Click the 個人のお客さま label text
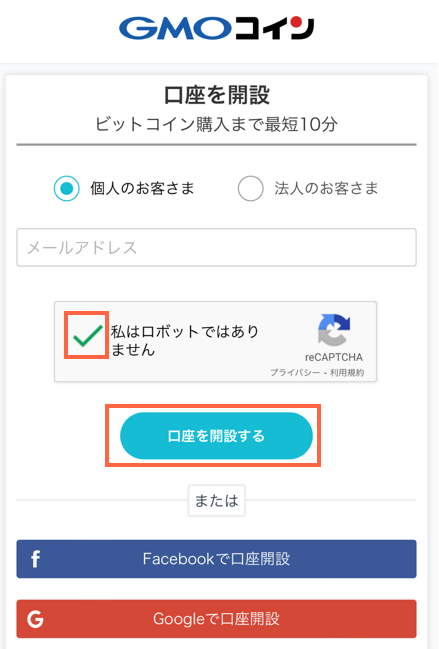Image resolution: width=439 pixels, height=649 pixels. click(x=142, y=188)
